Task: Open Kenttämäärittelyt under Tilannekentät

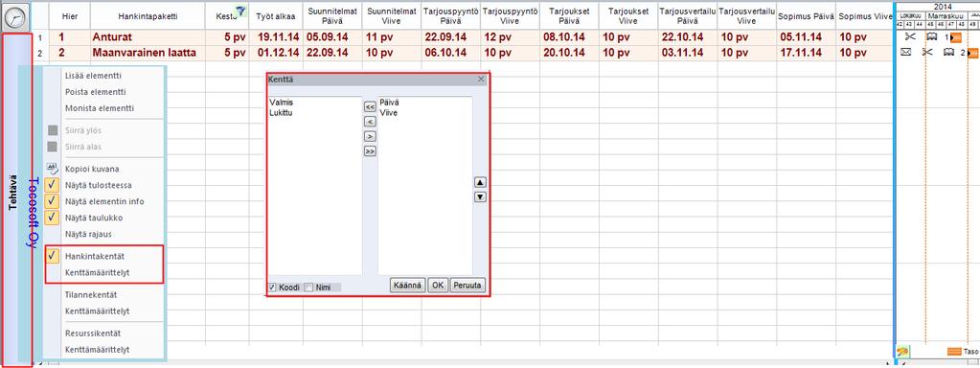Action: (97, 311)
